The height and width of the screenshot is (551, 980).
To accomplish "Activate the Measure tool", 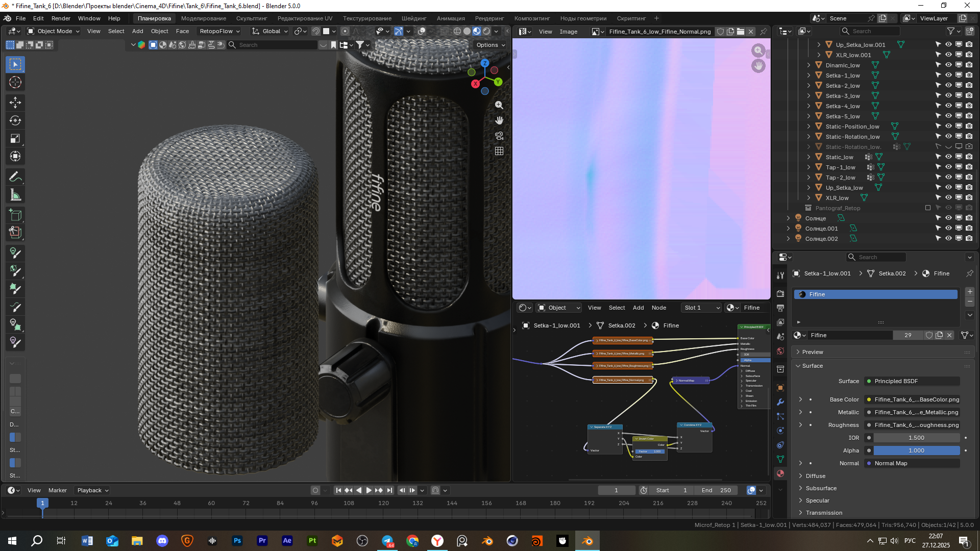I will point(15,195).
